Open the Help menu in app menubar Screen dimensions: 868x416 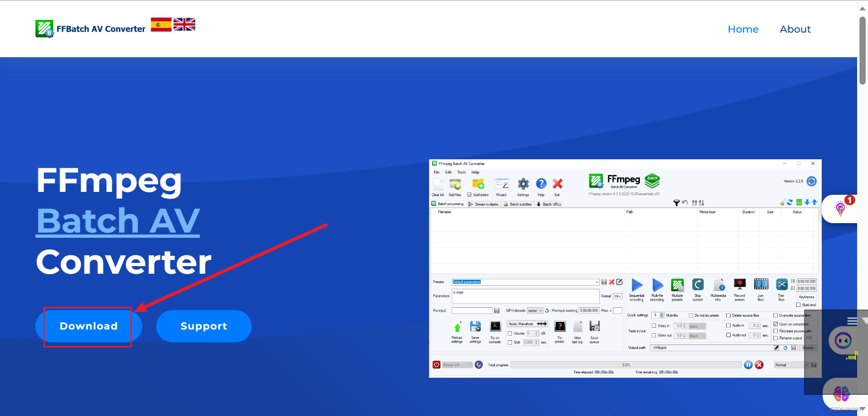pyautogui.click(x=475, y=172)
